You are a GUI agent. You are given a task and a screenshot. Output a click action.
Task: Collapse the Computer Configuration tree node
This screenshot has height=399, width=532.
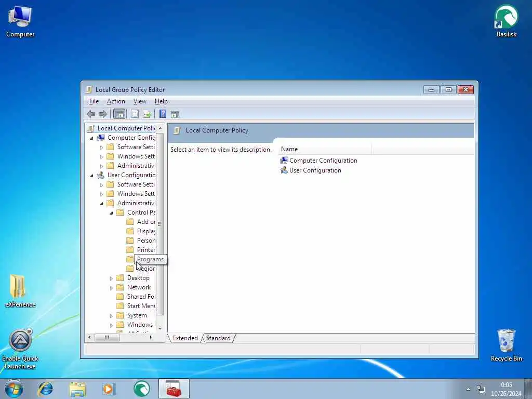tap(91, 138)
